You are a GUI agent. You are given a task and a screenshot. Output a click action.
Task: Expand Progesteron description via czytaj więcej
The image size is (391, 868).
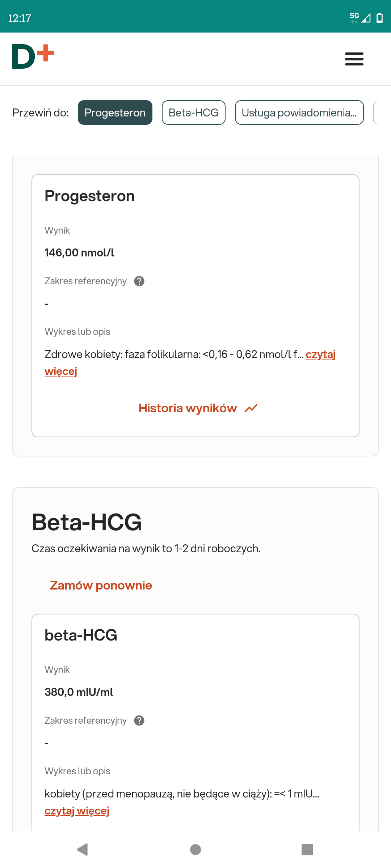click(320, 354)
